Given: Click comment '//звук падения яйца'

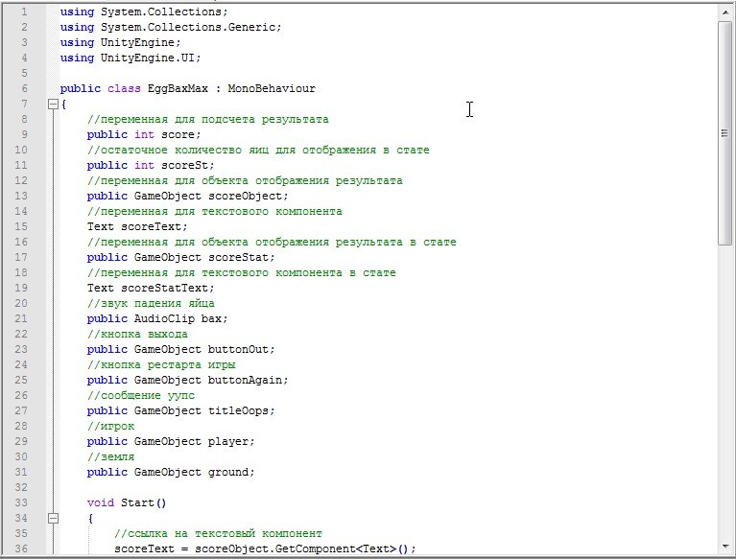Looking at the screenshot, I should (x=151, y=303).
